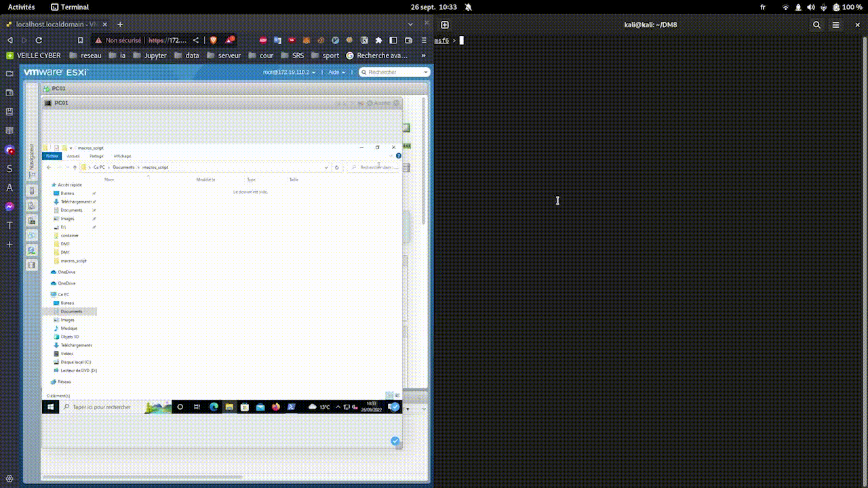Viewport: 868px width, 488px height.
Task: Open Microsoft Edge in Windows taskbar
Action: click(214, 407)
